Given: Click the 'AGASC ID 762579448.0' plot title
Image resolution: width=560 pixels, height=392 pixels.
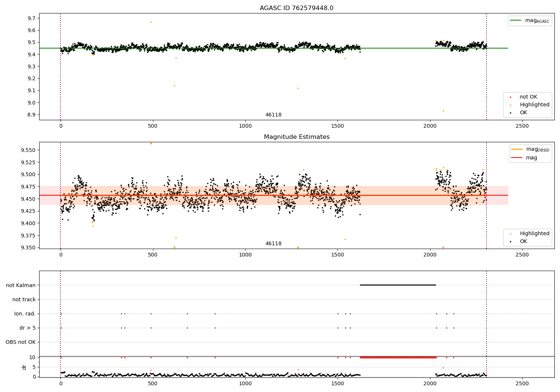Looking at the screenshot, I should 296,8.
